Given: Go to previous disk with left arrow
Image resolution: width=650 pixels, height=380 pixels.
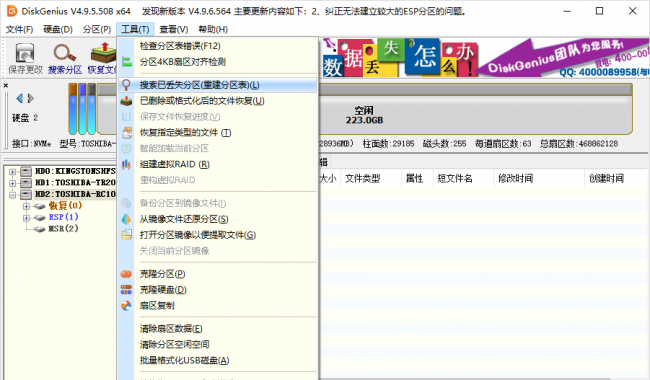Looking at the screenshot, I should [19, 98].
